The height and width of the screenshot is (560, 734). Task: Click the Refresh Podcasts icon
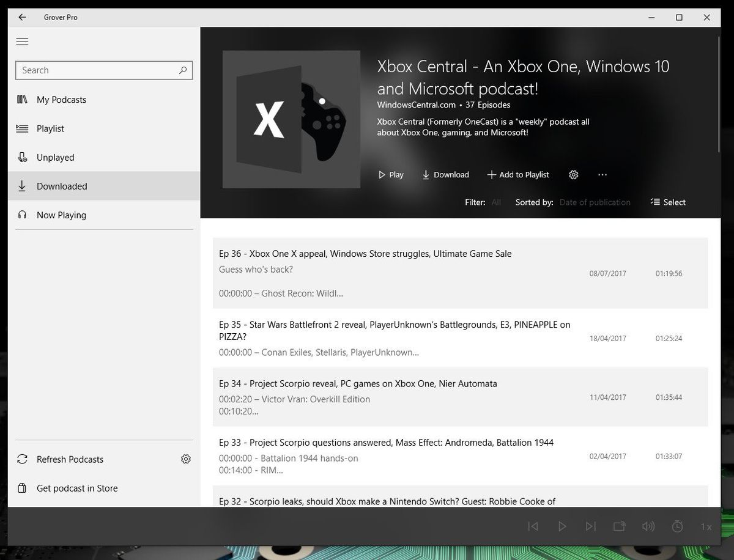(x=22, y=459)
